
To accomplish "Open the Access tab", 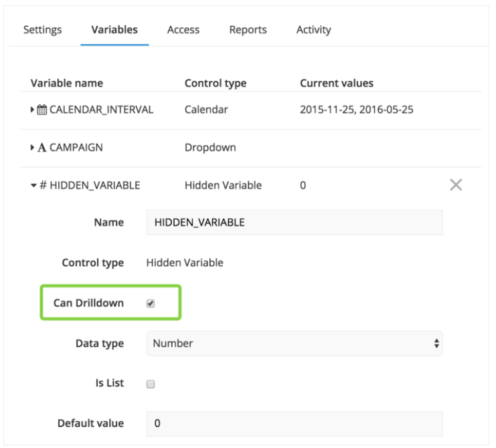I will pyautogui.click(x=183, y=29).
